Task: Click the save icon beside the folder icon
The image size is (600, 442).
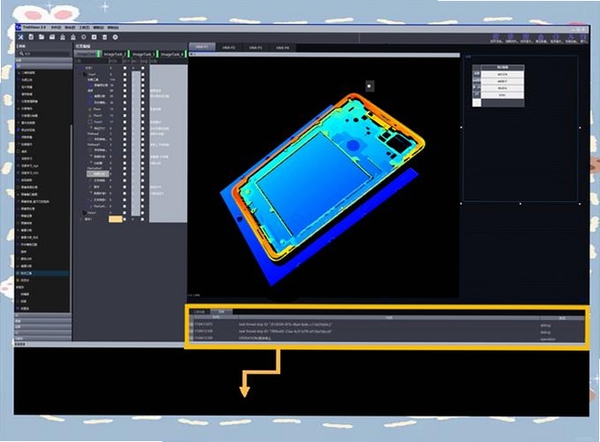Action: [52, 37]
